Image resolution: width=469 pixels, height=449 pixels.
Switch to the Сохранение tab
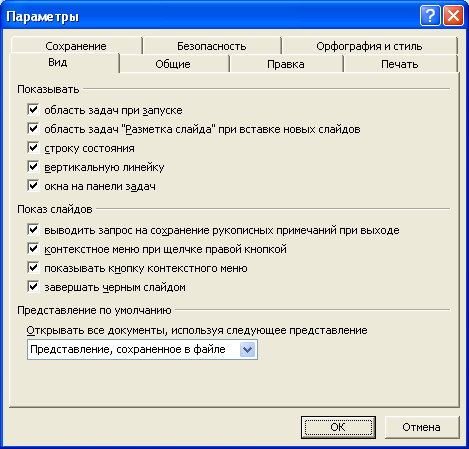tap(76, 46)
